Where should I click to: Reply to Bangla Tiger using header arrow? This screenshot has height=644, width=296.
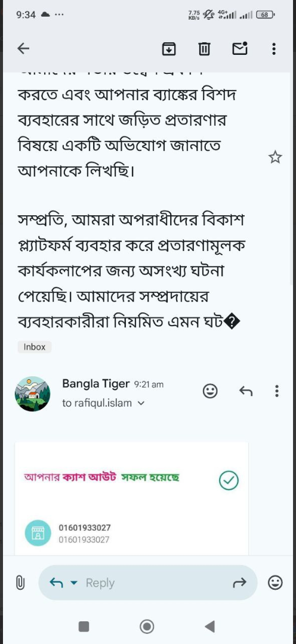click(246, 391)
